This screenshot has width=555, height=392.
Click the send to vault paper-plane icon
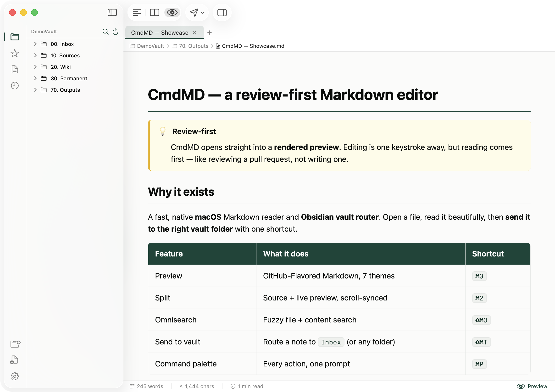click(194, 12)
